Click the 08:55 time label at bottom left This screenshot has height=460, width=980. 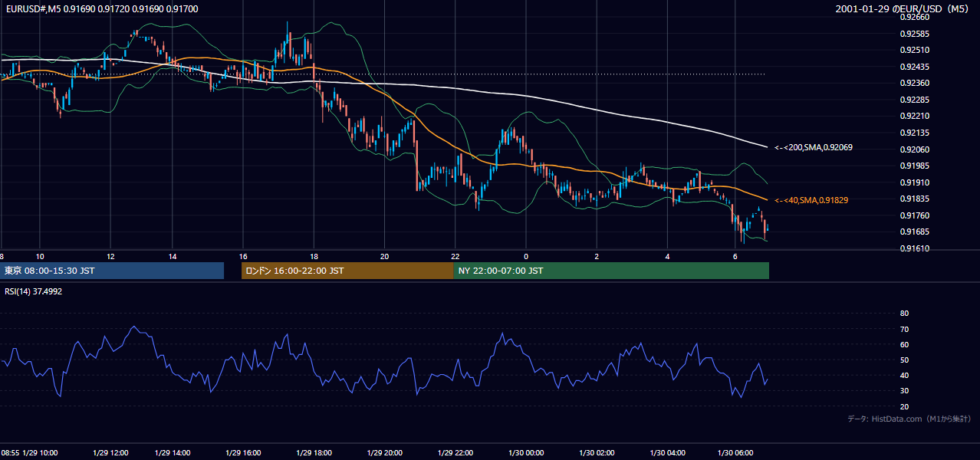coord(10,452)
